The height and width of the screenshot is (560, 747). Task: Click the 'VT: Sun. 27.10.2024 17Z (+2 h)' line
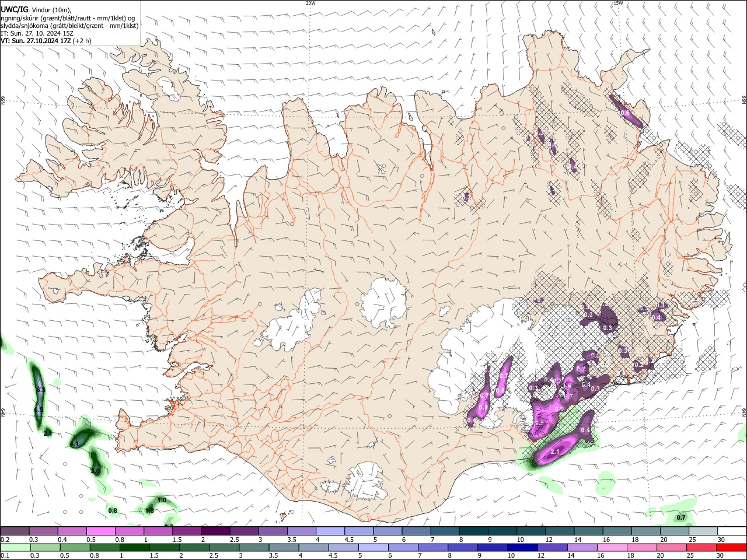46,41
